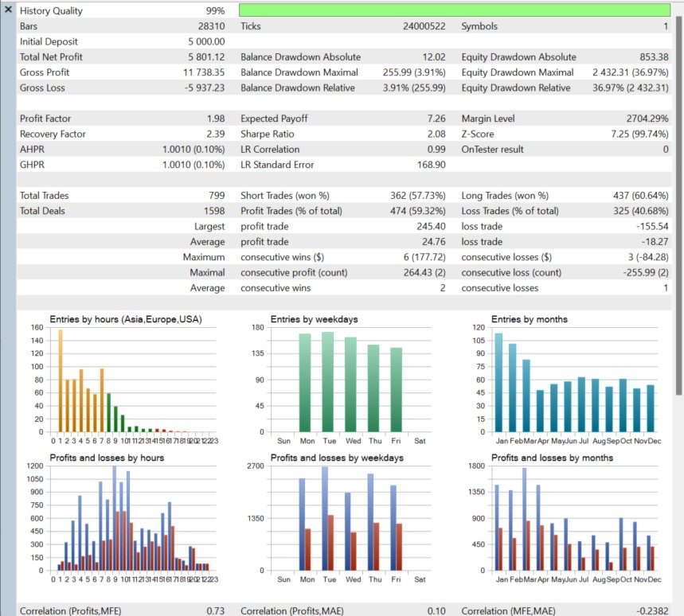Select Correlation (Profits,MFE) 0.73
This screenshot has width=684, height=616.
point(216,611)
